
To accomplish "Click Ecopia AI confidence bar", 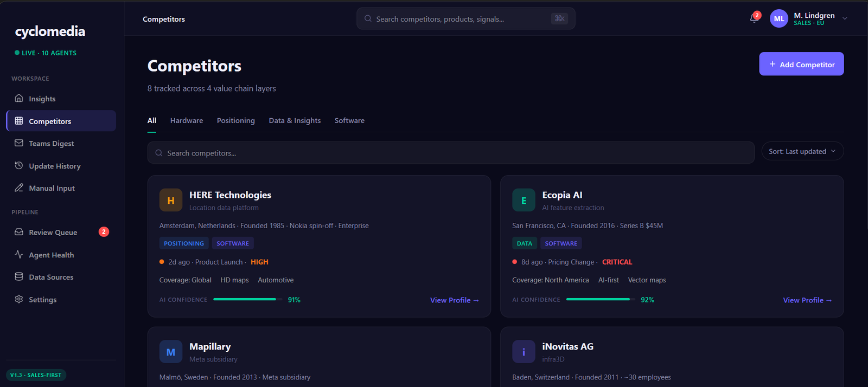I will (x=601, y=299).
